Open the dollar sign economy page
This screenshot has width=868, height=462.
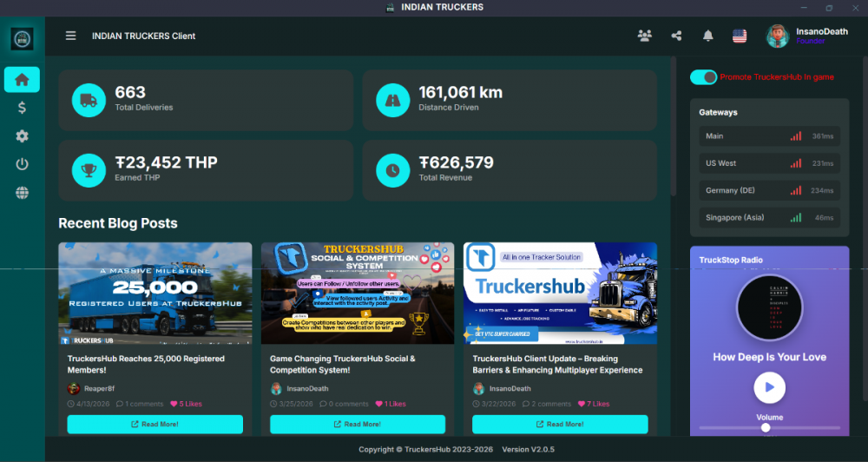click(23, 108)
